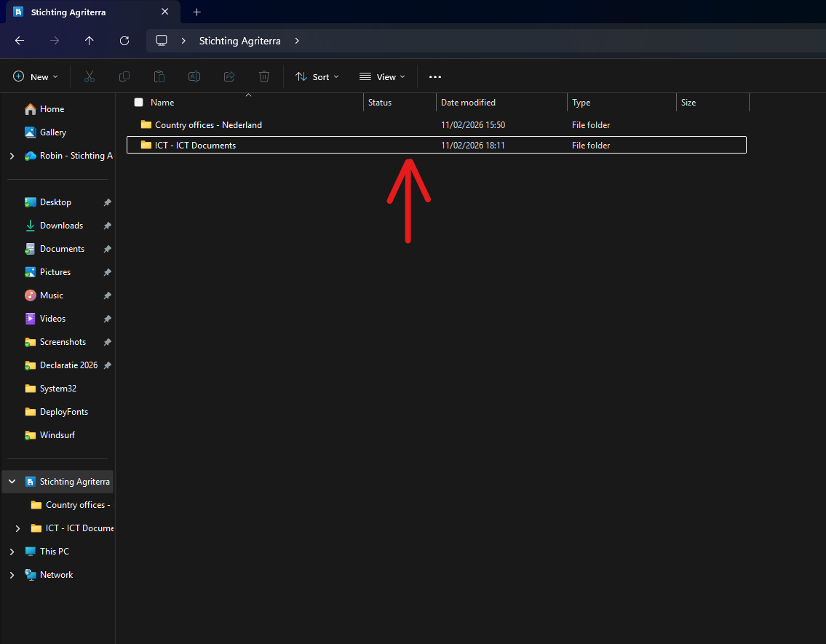Select the Stichting Agriterra window tab
The height and width of the screenshot is (644, 826).
coord(92,12)
